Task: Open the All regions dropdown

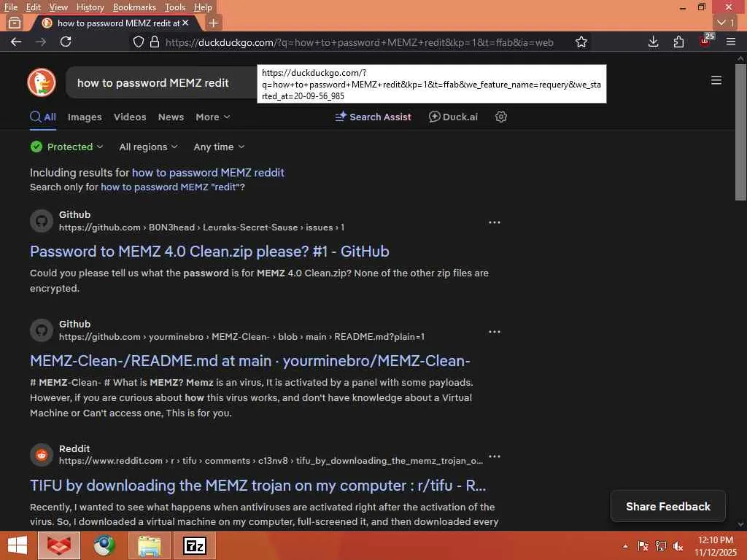Action: [148, 147]
